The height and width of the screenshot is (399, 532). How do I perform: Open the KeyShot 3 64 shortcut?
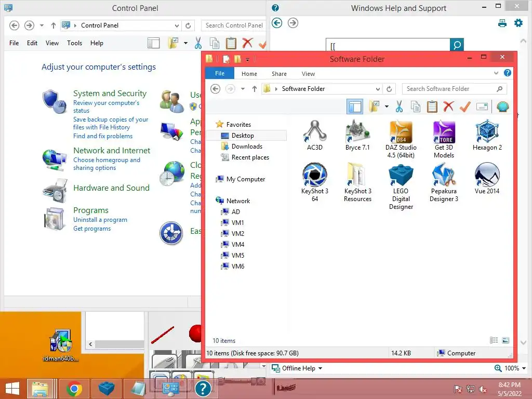click(315, 182)
